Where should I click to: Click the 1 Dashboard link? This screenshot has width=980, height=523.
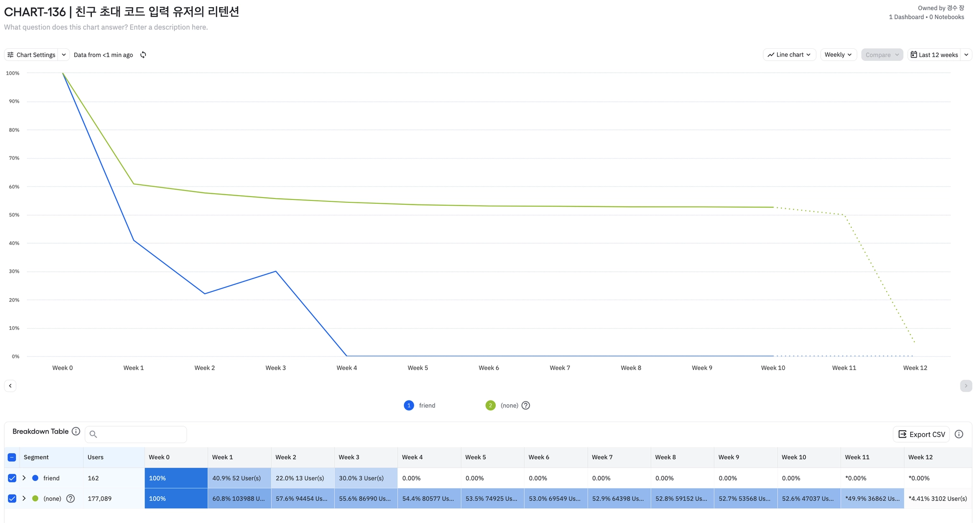coord(906,17)
